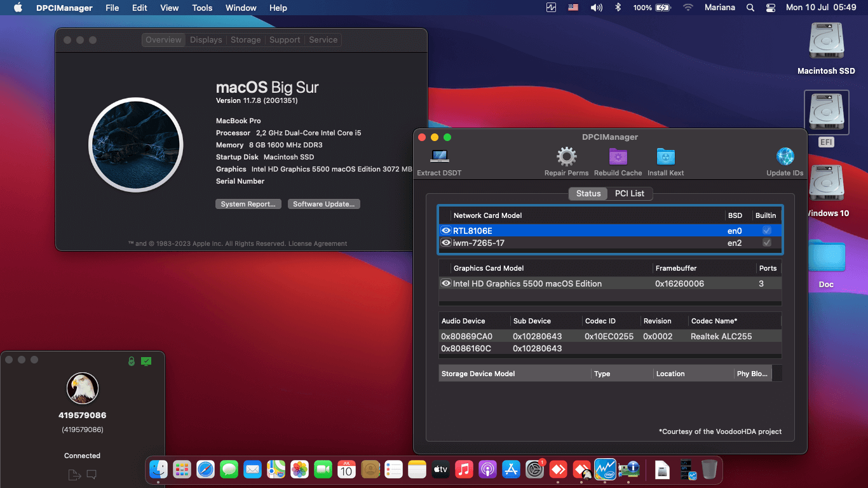Viewport: 868px width, 488px height.
Task: Select the Windows 10 desktop drive
Action: pyautogui.click(x=826, y=184)
